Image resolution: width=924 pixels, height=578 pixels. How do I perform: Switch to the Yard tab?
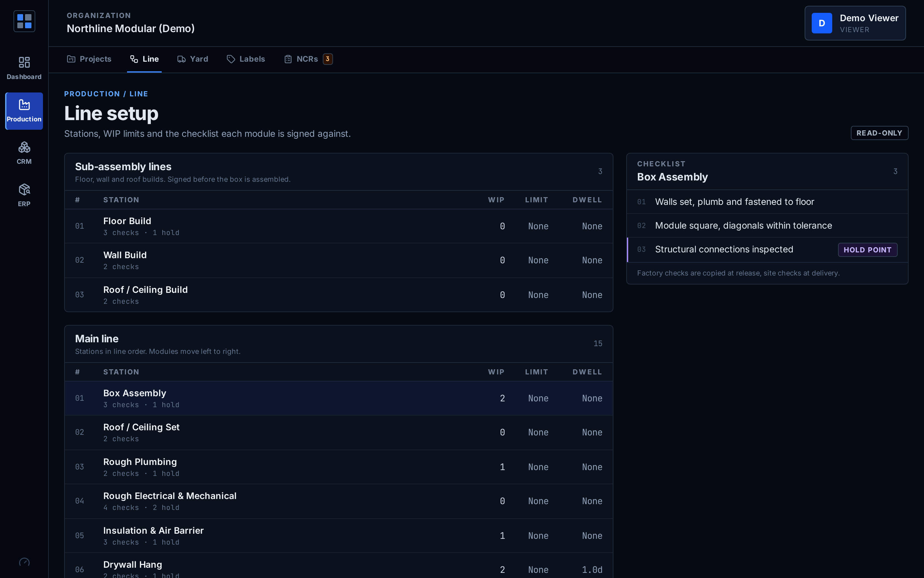[x=193, y=59]
